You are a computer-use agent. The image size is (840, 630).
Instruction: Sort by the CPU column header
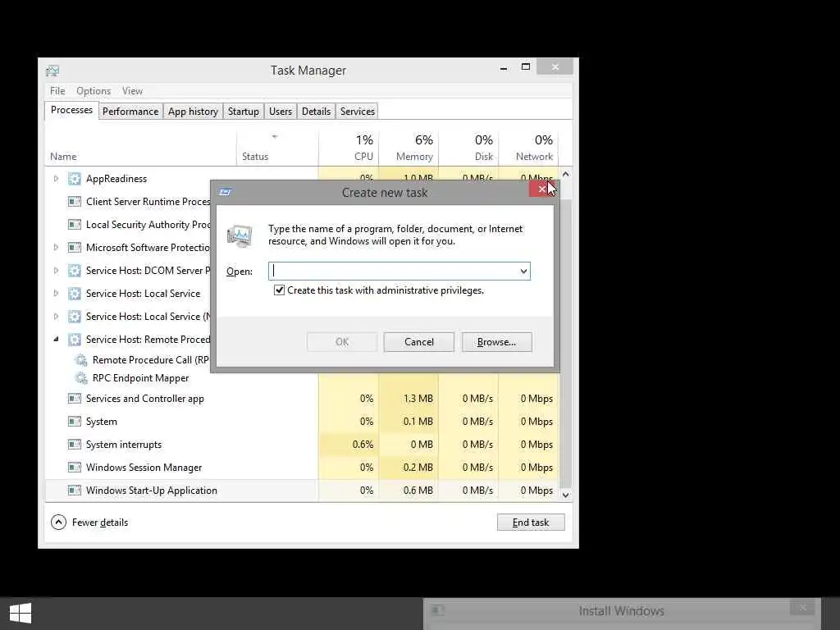point(349,148)
